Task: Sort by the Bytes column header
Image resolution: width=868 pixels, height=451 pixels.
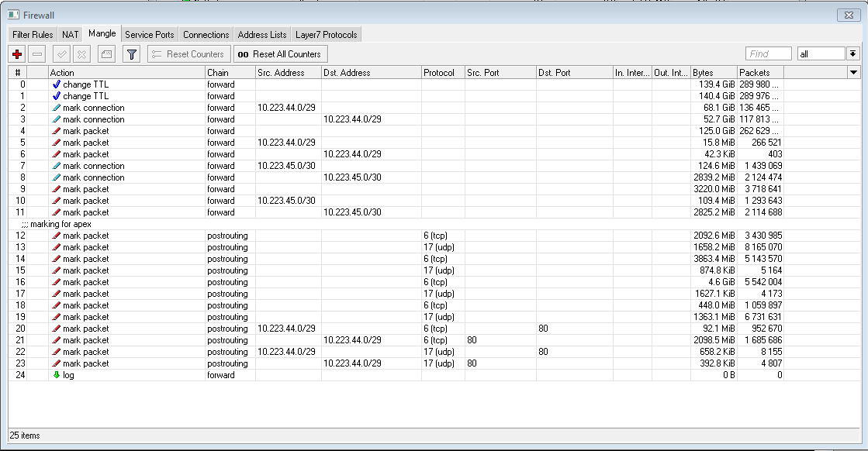Action: click(x=714, y=72)
